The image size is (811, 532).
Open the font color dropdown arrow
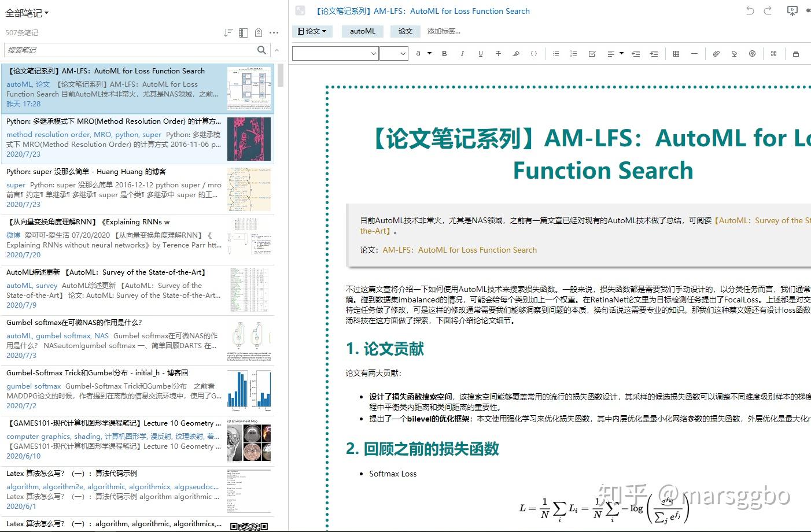[430, 53]
